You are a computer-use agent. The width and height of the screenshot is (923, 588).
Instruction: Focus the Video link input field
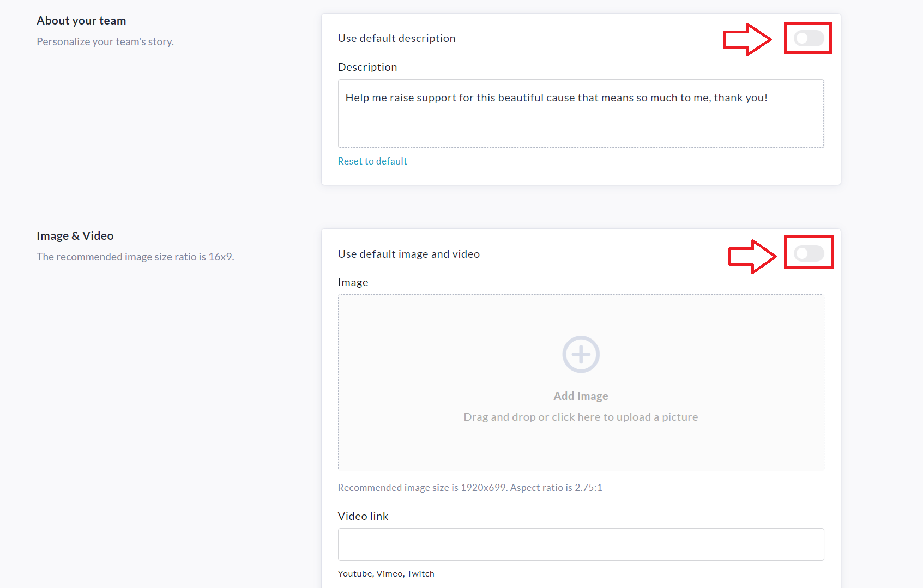click(581, 544)
